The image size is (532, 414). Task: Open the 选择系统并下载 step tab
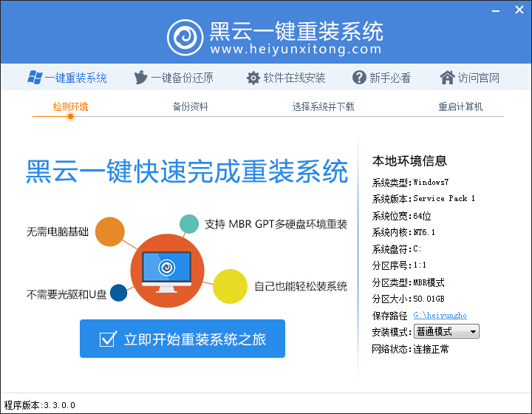pos(323,107)
